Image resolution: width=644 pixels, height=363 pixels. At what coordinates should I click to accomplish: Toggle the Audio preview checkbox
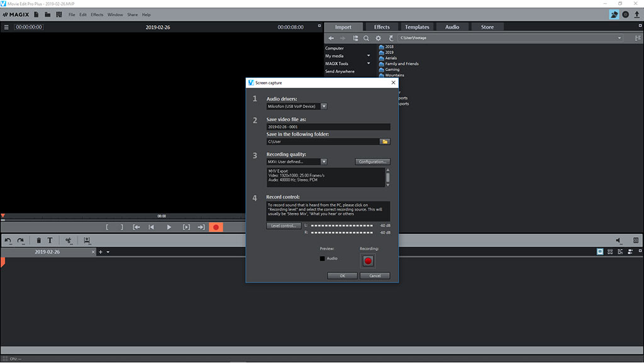pos(323,259)
